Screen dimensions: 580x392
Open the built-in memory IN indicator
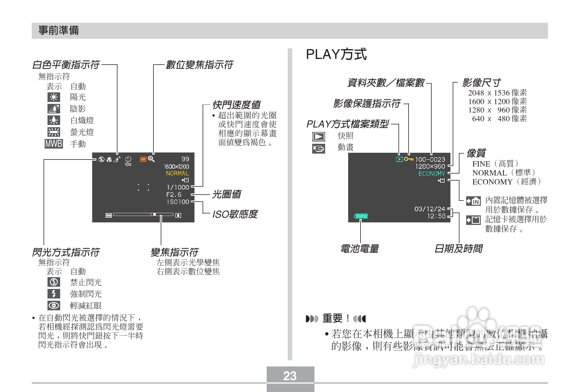point(473,201)
